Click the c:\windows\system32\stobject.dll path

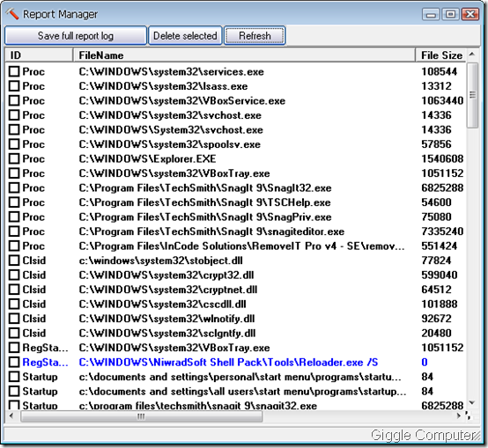coord(160,261)
